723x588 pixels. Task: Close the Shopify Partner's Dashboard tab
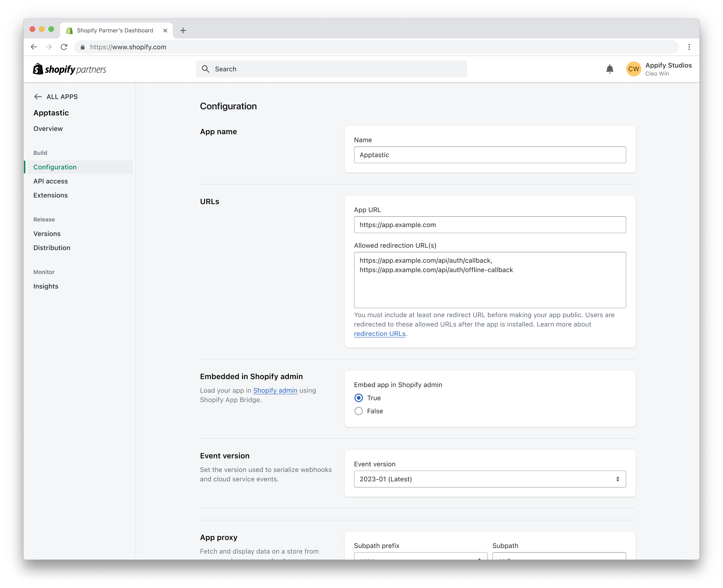(x=165, y=30)
